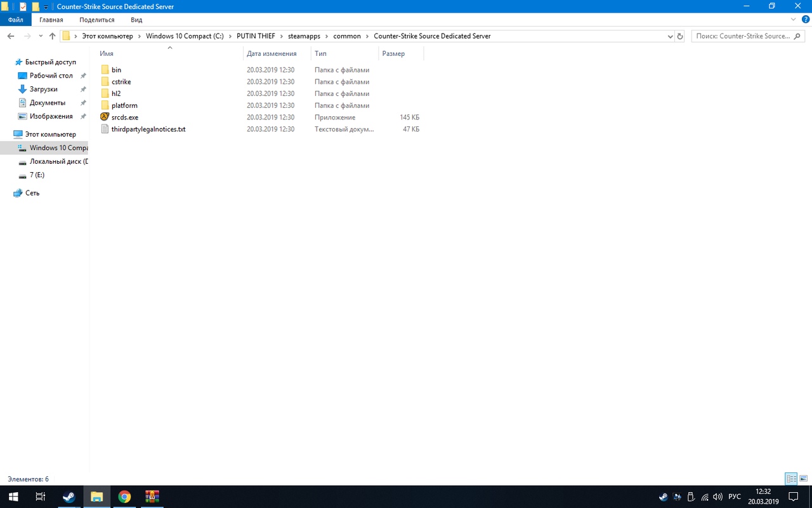
Task: Open the quick access toolbar customize dropdown
Action: [46, 7]
